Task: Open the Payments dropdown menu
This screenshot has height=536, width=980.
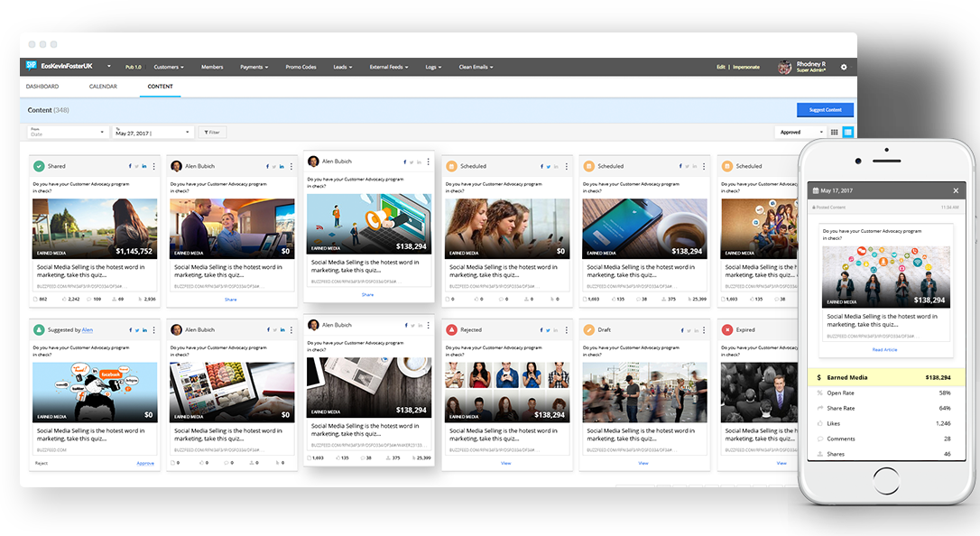Action: click(x=254, y=67)
